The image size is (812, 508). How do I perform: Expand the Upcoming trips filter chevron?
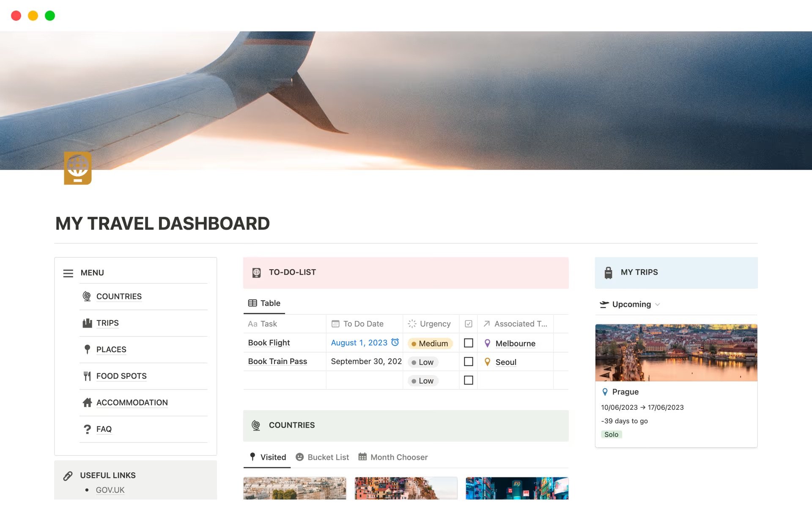658,304
